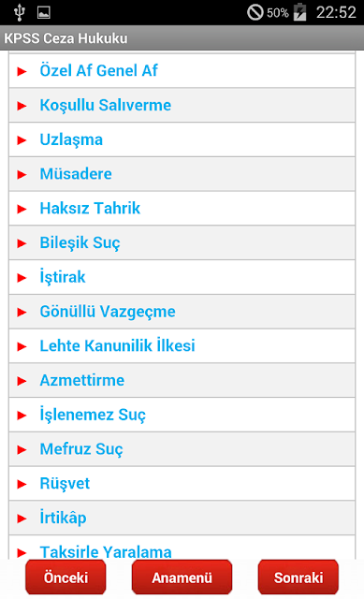Viewport: 364px width, 599px height.
Task: Go back with the Önceki button
Action: (66, 577)
